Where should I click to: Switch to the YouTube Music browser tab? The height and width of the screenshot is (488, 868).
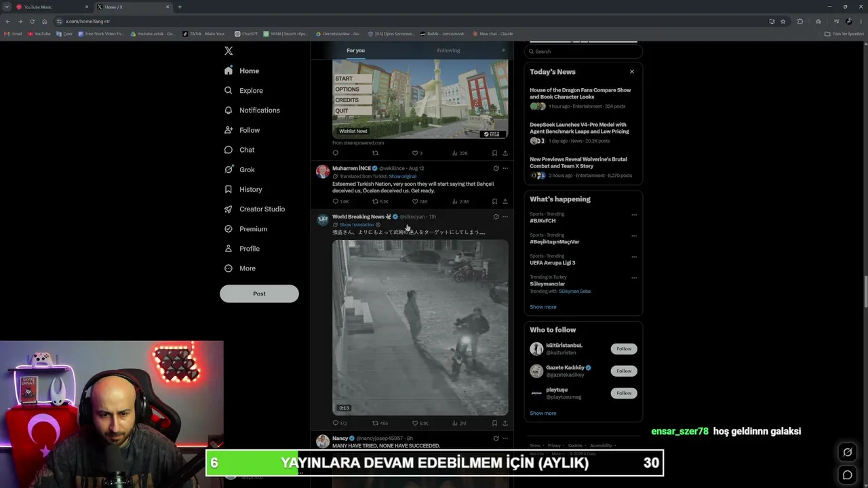(x=52, y=7)
